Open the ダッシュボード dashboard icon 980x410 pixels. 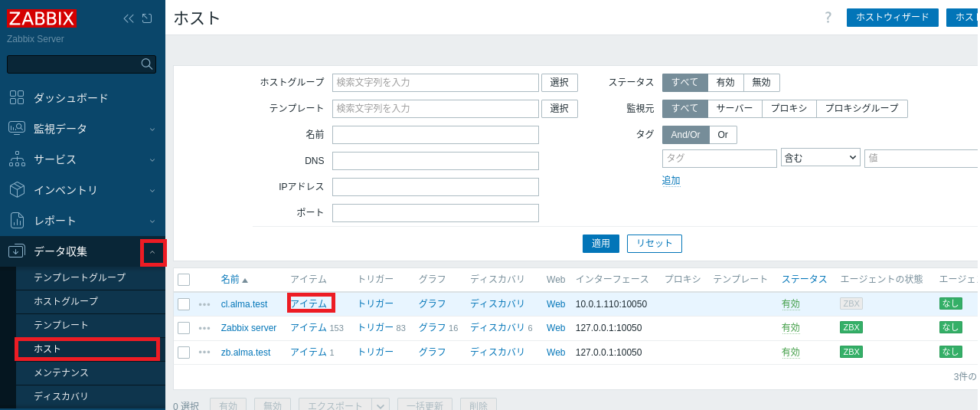[17, 97]
